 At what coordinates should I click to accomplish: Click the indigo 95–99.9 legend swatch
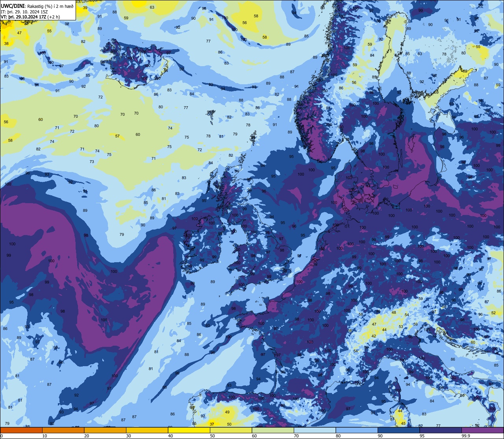441,430
